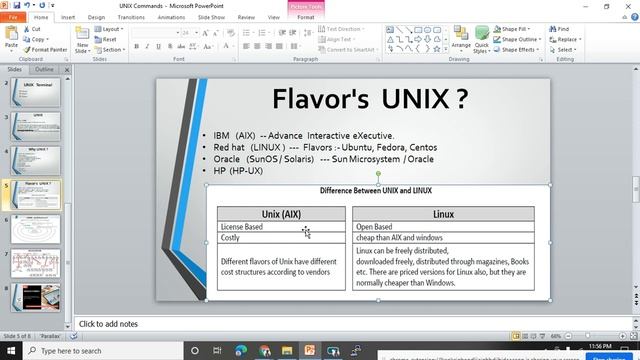Click the Fit slide to window icon

point(633,336)
